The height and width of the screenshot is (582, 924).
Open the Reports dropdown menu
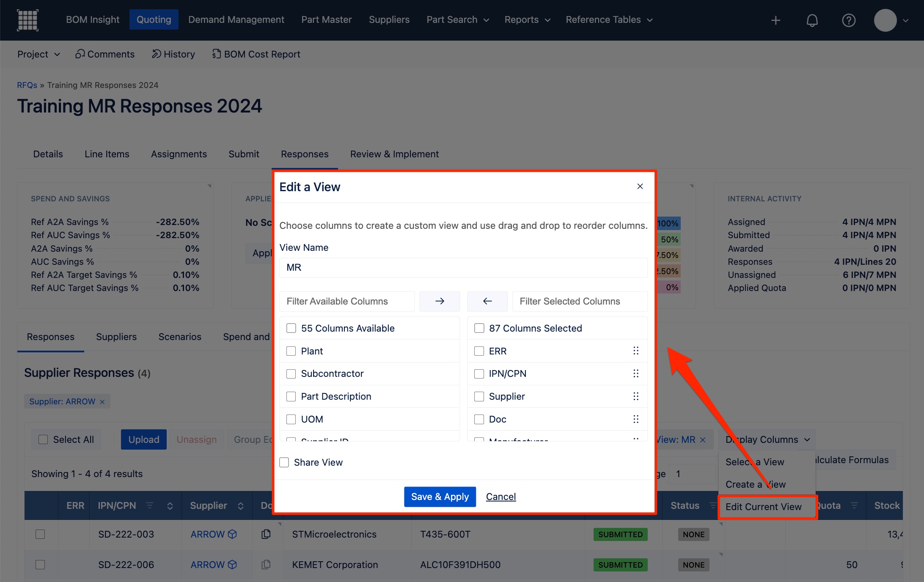527,20
